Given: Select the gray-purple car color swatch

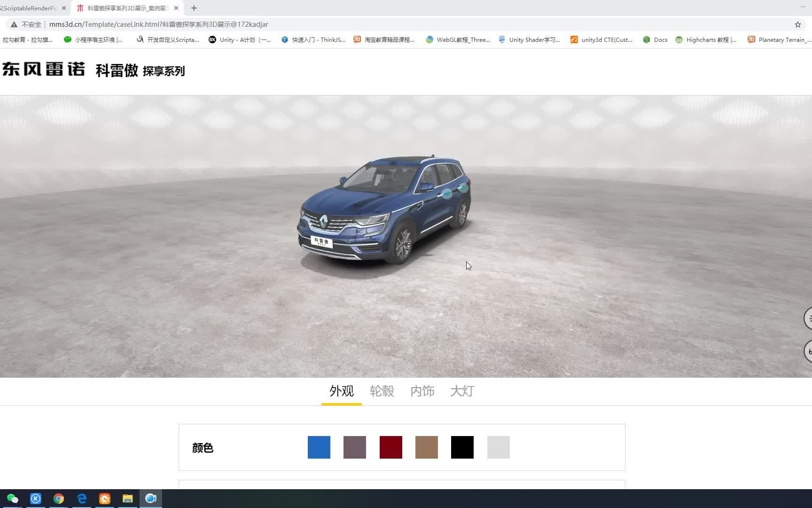Looking at the screenshot, I should pos(354,447).
